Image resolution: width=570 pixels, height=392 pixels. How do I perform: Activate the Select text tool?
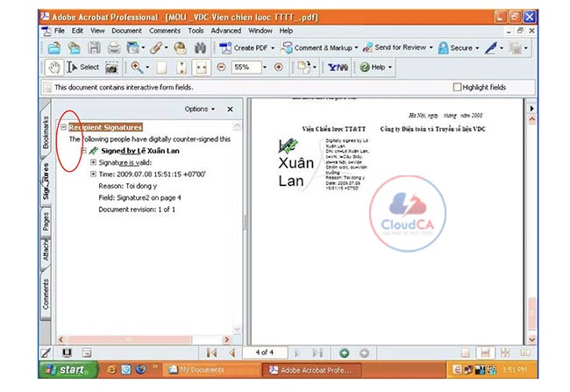pyautogui.click(x=83, y=68)
